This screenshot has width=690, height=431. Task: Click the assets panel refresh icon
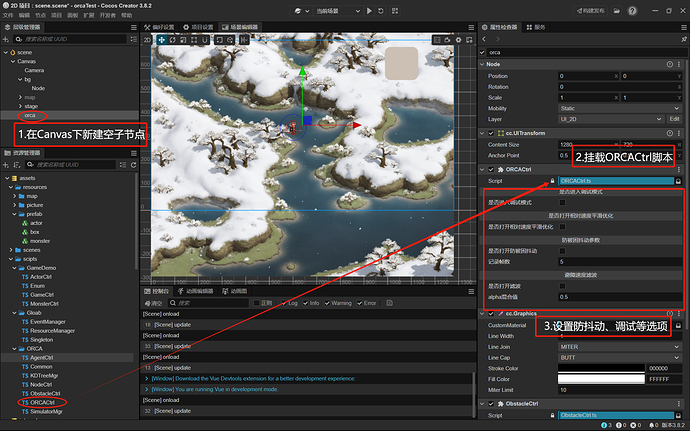[x=133, y=165]
